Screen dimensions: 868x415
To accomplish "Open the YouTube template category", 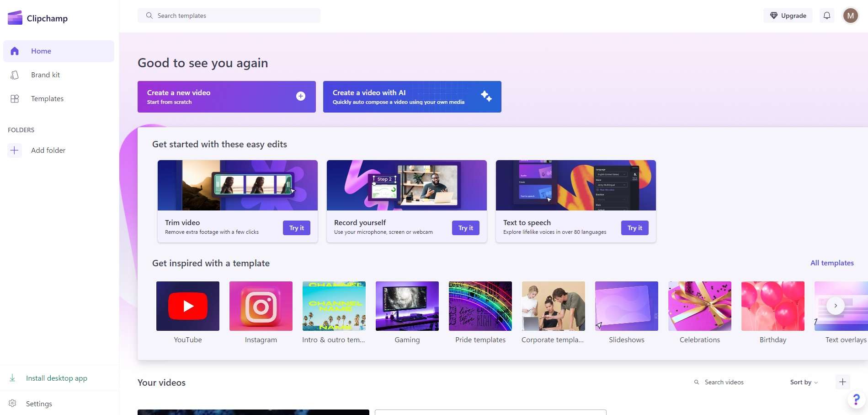I will pyautogui.click(x=188, y=306).
